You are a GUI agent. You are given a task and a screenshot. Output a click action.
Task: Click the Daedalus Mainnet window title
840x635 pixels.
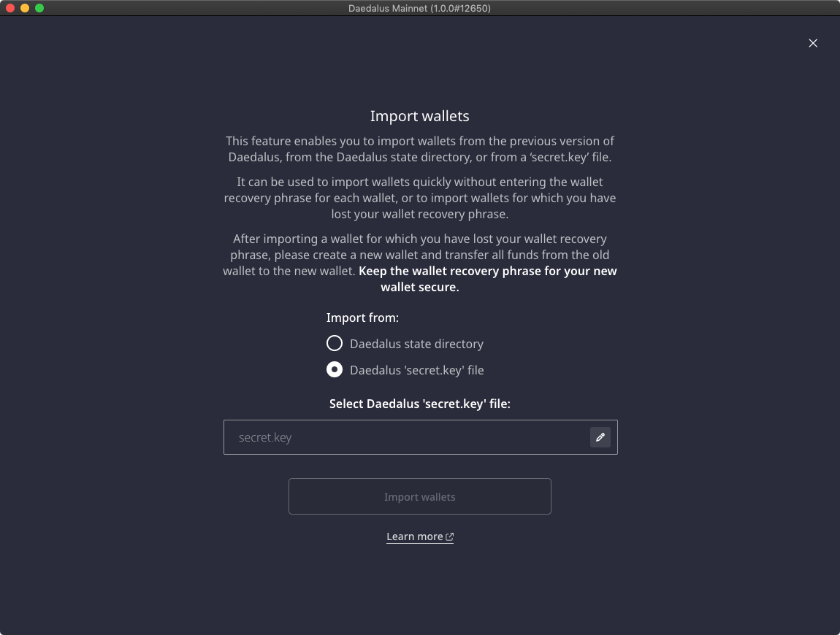click(419, 8)
